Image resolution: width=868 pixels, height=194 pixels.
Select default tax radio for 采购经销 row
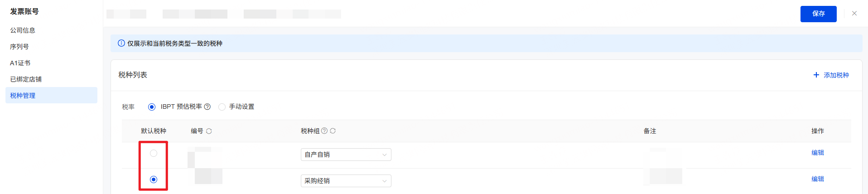click(154, 179)
